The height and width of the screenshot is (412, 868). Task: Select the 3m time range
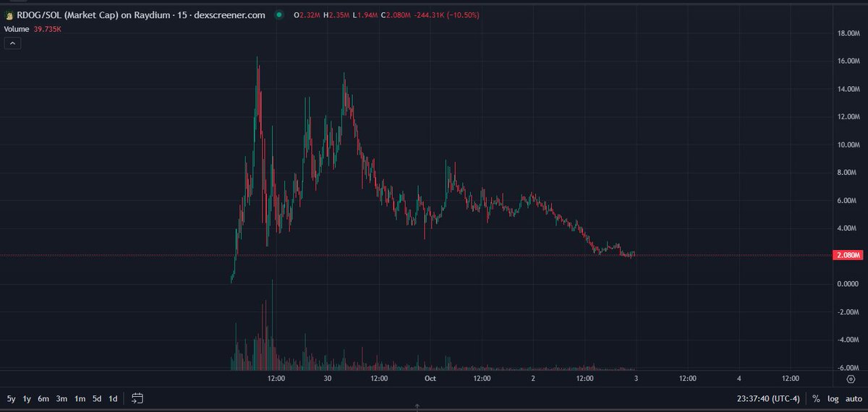click(61, 398)
